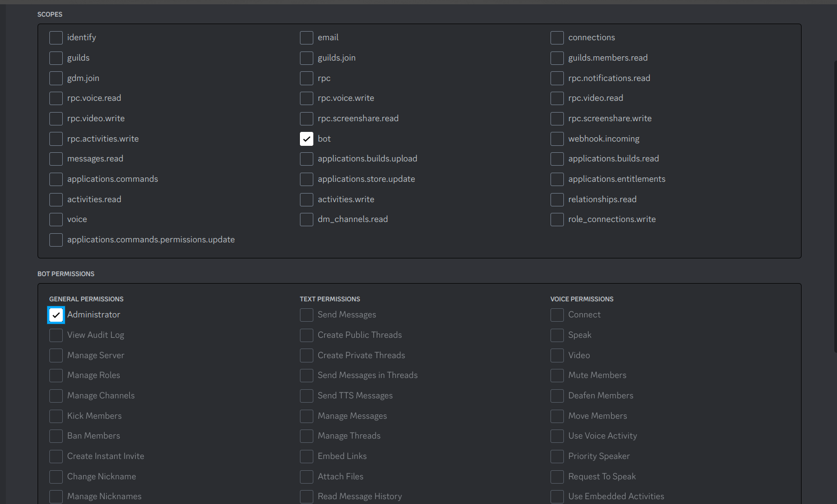The image size is (837, 504).
Task: Check the messages.read scope
Action: click(56, 159)
